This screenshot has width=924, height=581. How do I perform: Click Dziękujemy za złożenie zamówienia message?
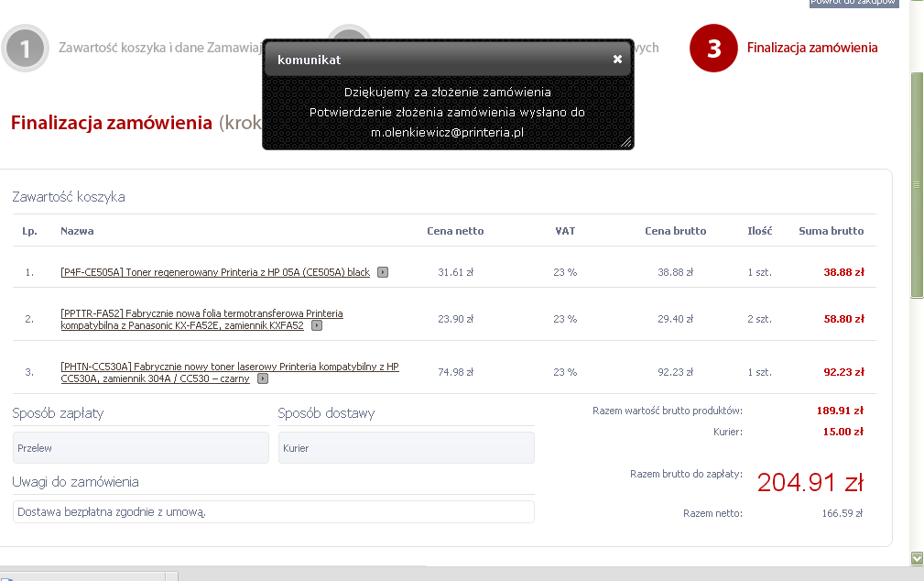[447, 92]
